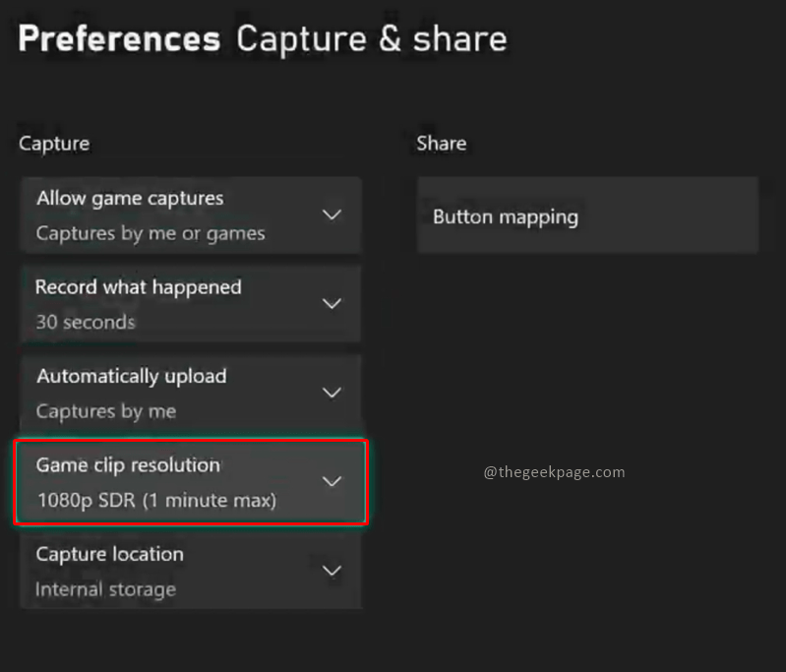Click the chevron beside Capture location

[x=333, y=571]
